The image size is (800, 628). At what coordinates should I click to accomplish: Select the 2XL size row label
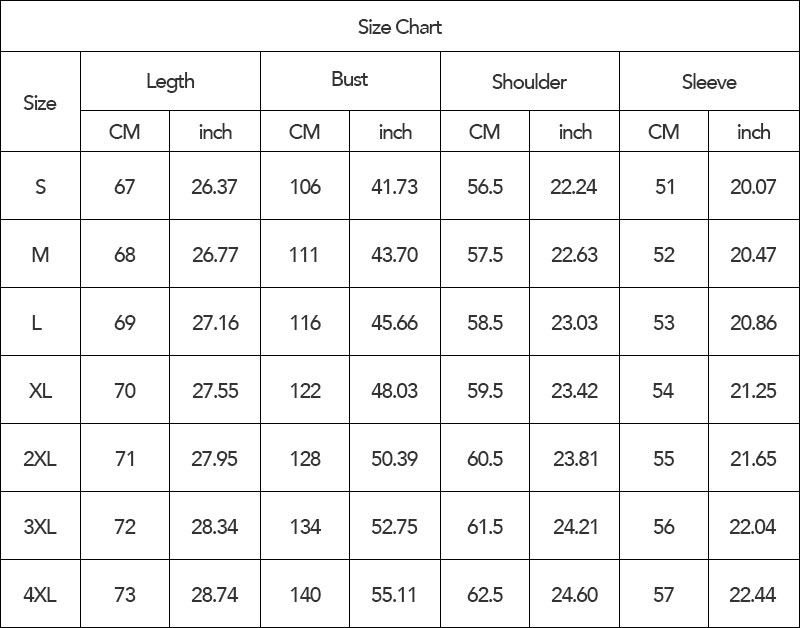pyautogui.click(x=40, y=458)
